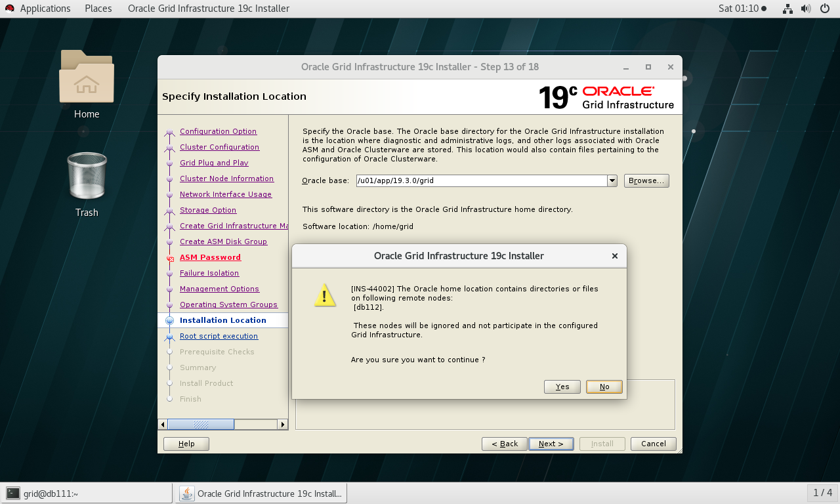Go to Operating System Groups step
Screen dimensions: 840x504
click(229, 304)
